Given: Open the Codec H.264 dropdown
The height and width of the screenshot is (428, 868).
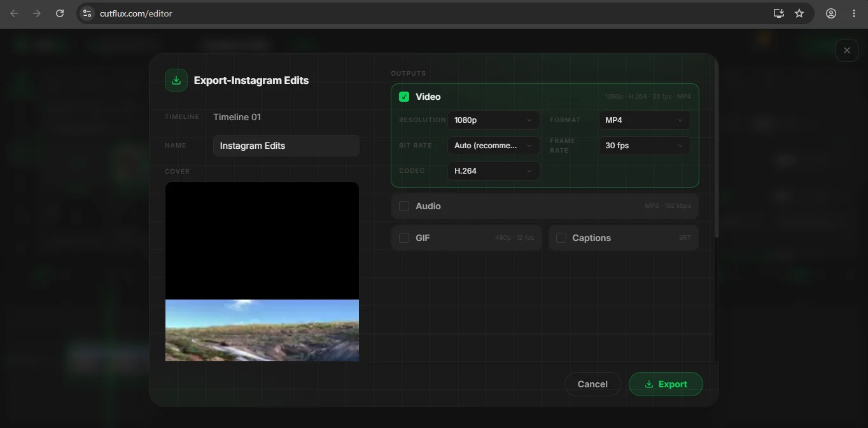Looking at the screenshot, I should click(x=494, y=171).
